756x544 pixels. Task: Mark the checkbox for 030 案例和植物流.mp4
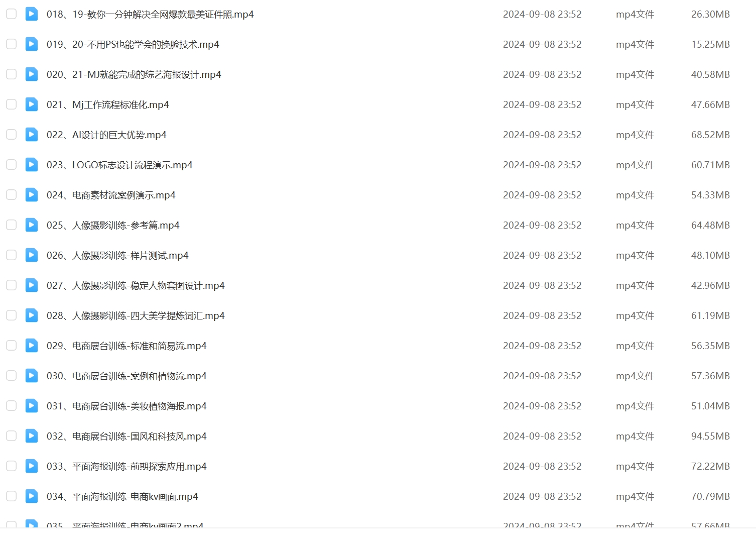(11, 376)
